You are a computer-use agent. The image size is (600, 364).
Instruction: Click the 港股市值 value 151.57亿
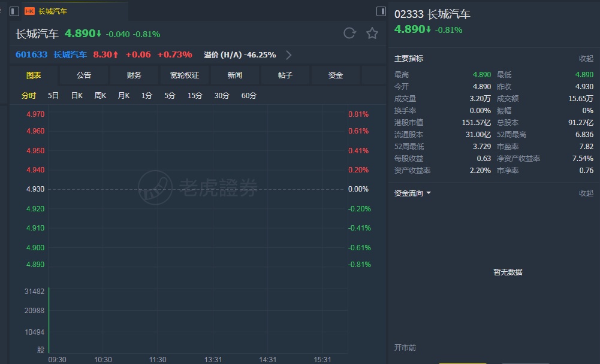click(477, 123)
